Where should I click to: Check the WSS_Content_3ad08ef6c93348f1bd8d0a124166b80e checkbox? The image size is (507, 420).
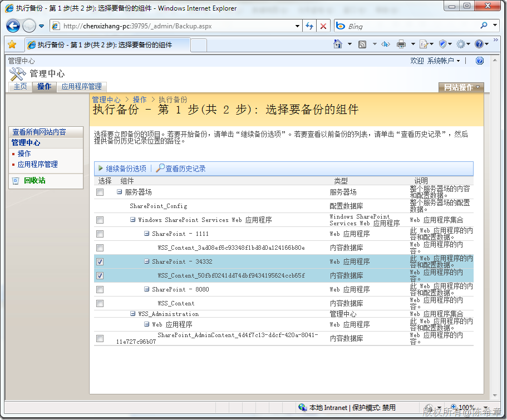100,248
